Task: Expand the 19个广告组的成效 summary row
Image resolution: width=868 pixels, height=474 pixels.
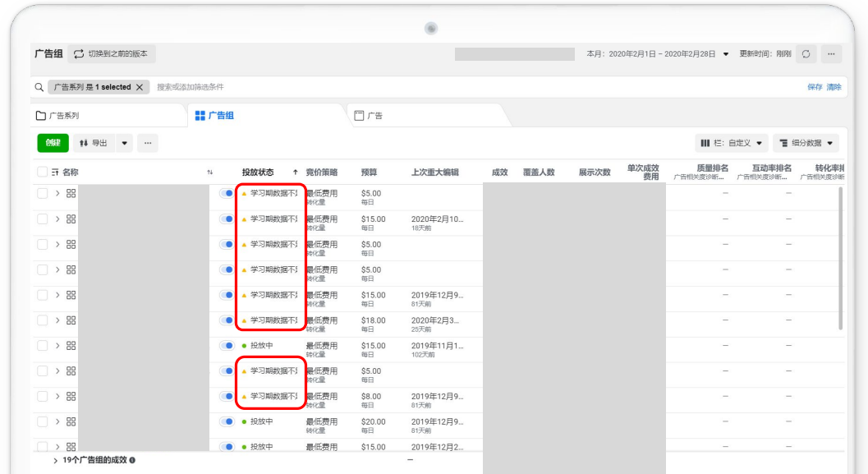Action: (55, 460)
